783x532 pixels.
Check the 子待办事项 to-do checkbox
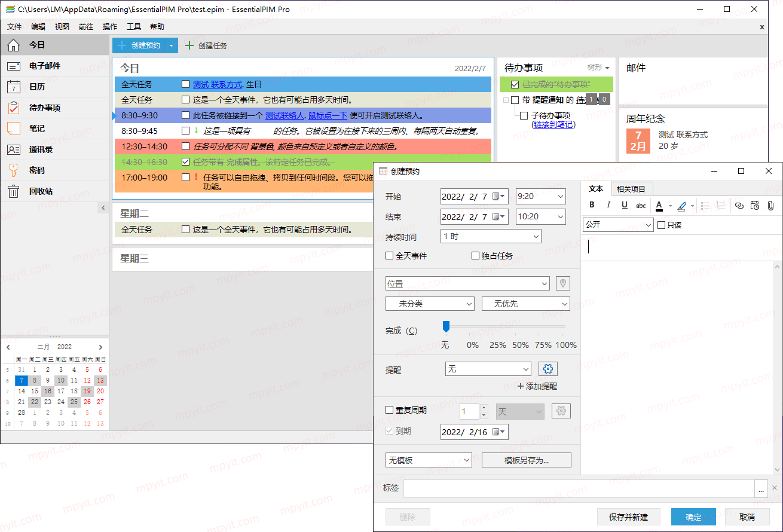tap(524, 115)
